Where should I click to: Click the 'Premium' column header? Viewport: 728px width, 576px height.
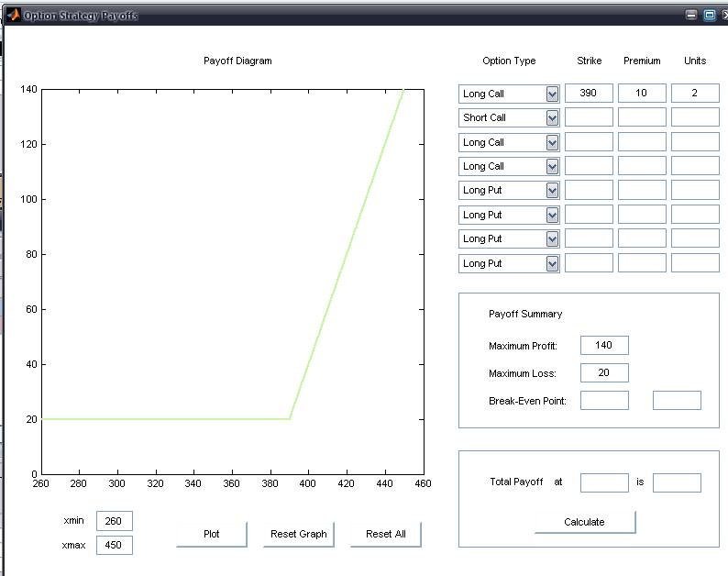tap(642, 61)
